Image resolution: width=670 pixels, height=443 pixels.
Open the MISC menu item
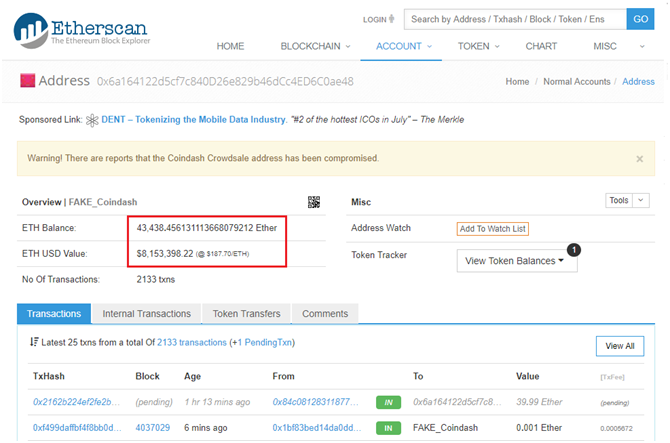605,46
